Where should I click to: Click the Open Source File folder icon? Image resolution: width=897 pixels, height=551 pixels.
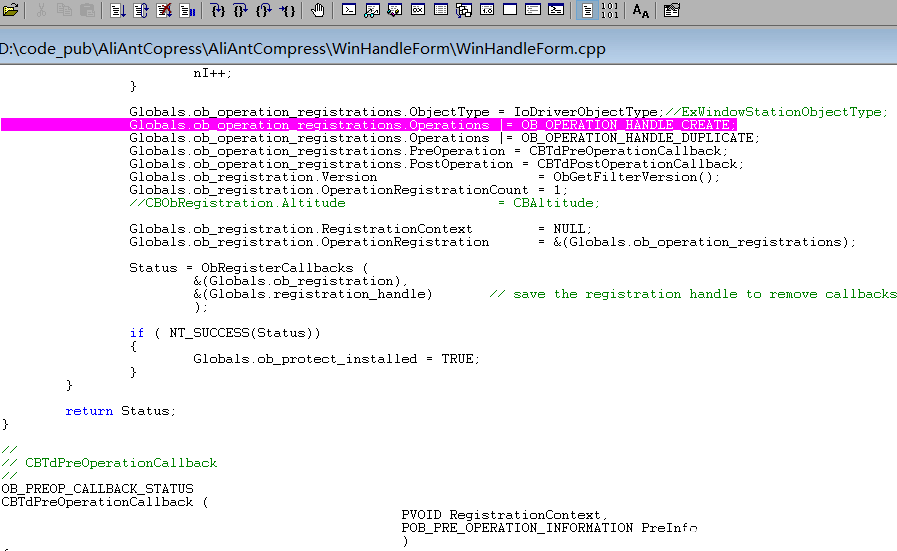(x=11, y=11)
